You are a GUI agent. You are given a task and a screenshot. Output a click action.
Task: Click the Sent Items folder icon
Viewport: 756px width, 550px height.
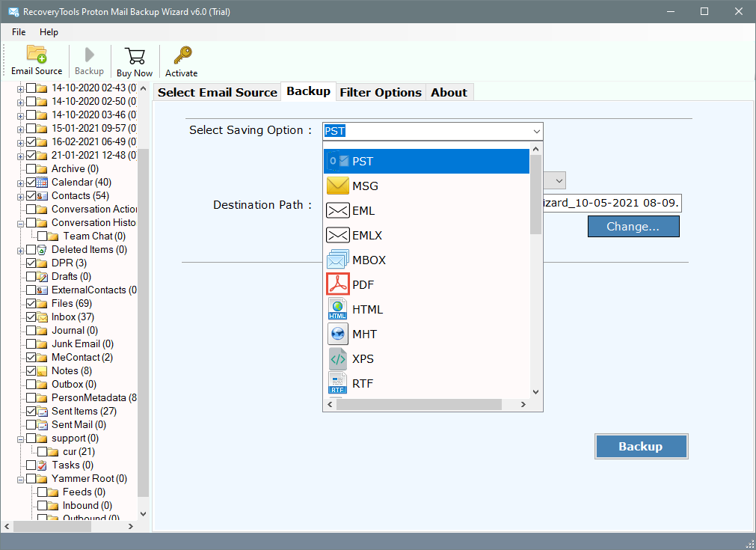[42, 412]
